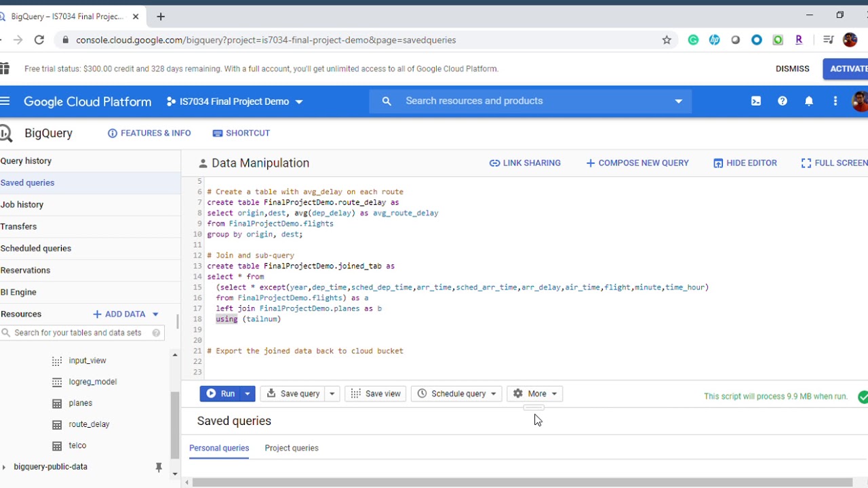The width and height of the screenshot is (868, 488).
Task: Open new browser tab
Action: point(161,16)
